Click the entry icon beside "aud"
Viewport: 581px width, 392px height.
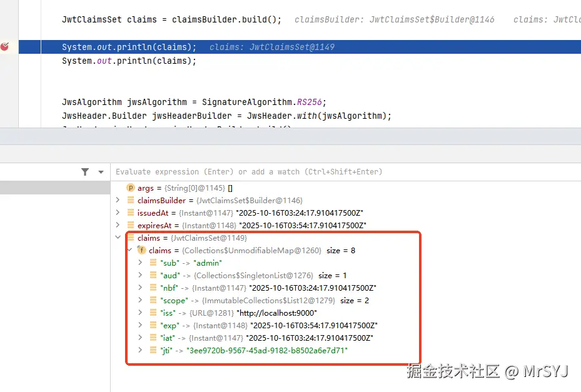point(153,275)
